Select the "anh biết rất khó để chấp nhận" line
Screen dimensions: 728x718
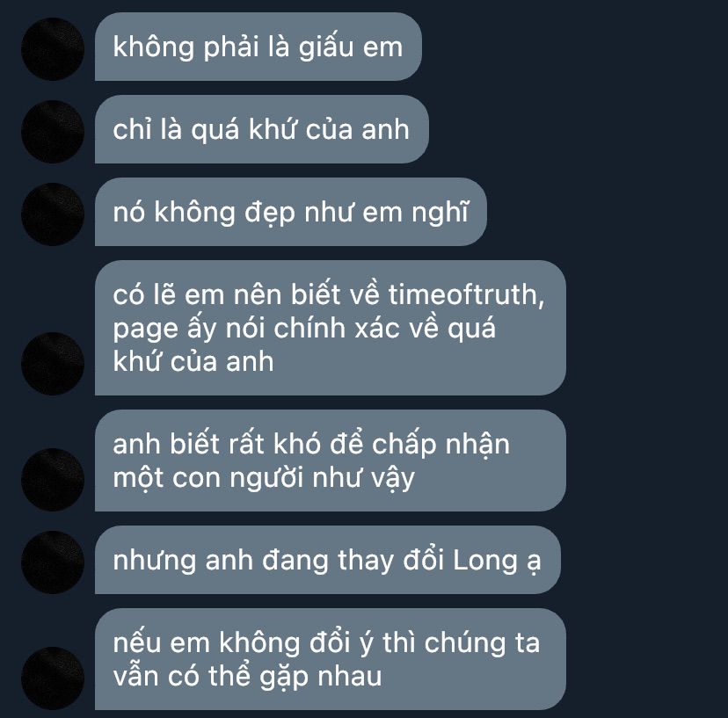pyautogui.click(x=311, y=444)
